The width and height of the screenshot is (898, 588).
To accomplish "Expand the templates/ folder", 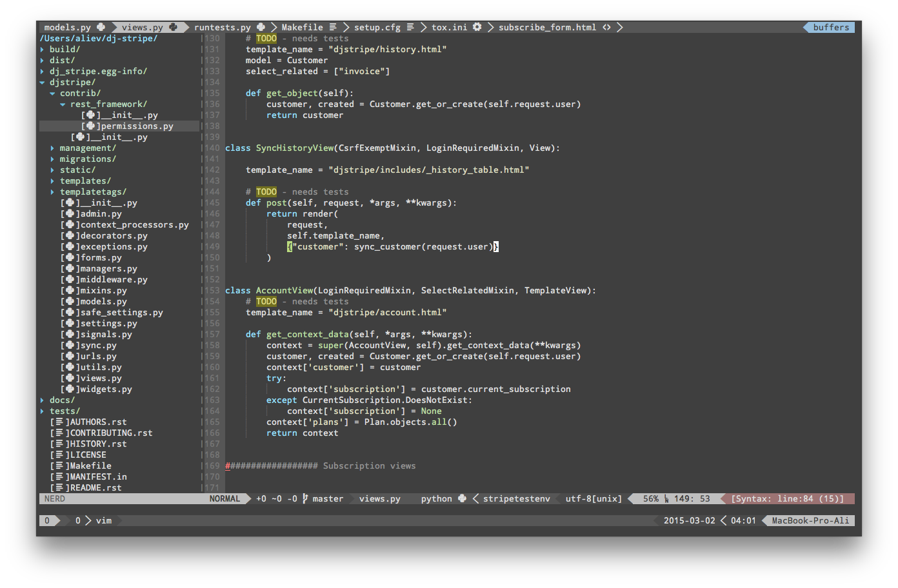I will pos(53,181).
